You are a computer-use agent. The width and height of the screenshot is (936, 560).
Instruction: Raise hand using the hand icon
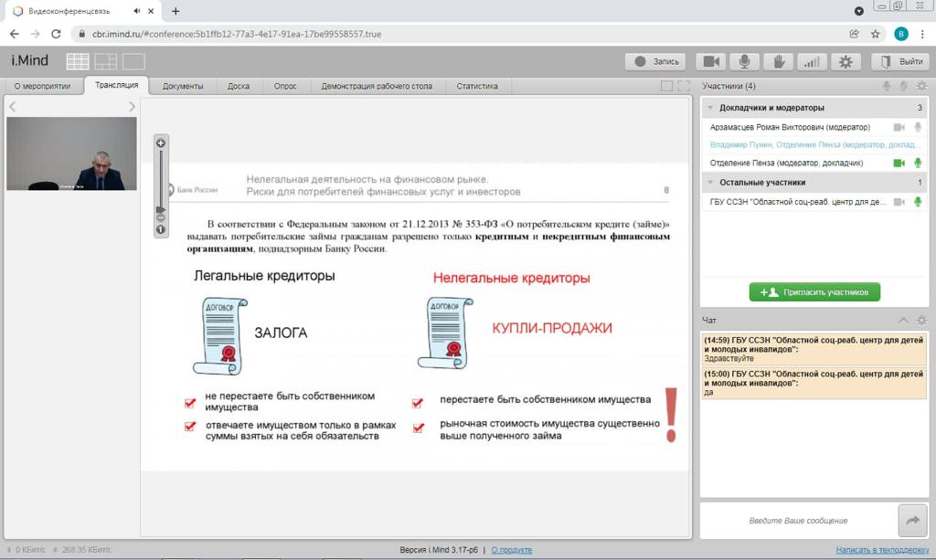[x=778, y=61]
